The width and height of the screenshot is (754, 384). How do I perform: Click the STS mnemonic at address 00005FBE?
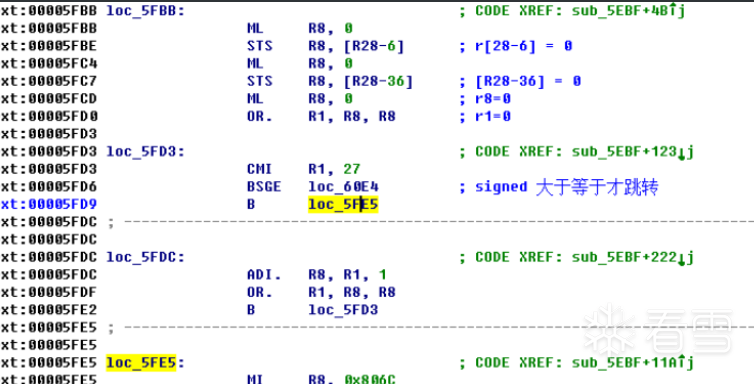[x=260, y=46]
